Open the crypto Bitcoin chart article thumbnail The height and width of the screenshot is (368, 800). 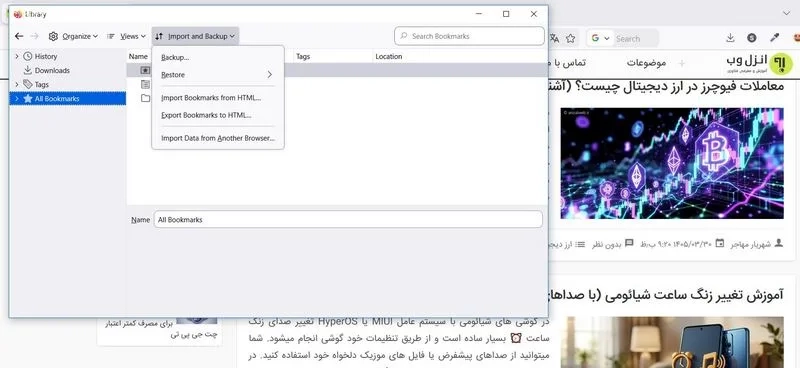pyautogui.click(x=672, y=163)
